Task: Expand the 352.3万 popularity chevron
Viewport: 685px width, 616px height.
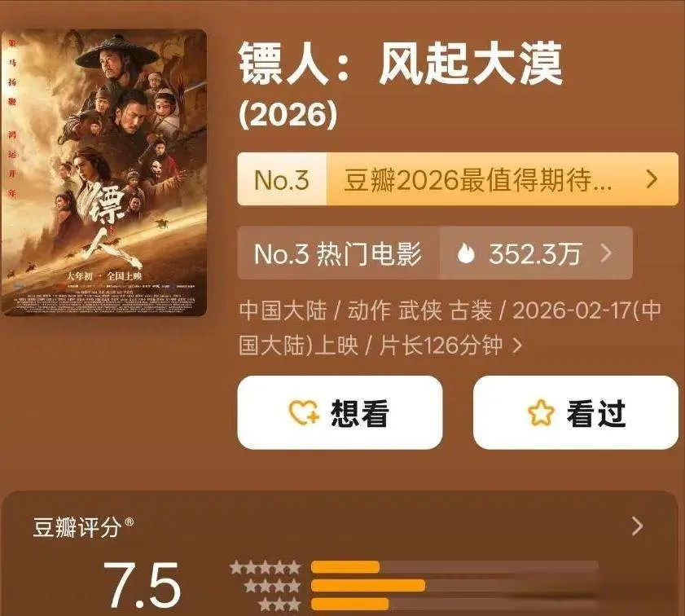Action: click(x=606, y=253)
